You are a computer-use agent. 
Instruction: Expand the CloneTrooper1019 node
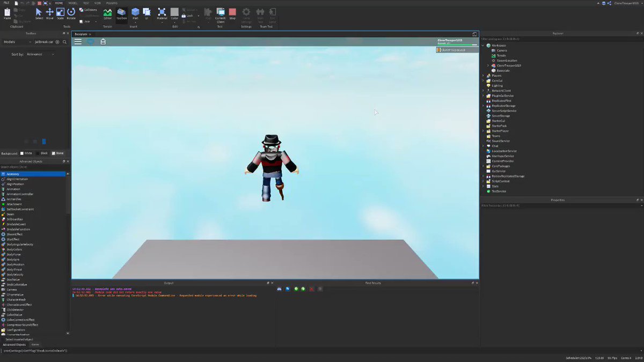(x=488, y=65)
